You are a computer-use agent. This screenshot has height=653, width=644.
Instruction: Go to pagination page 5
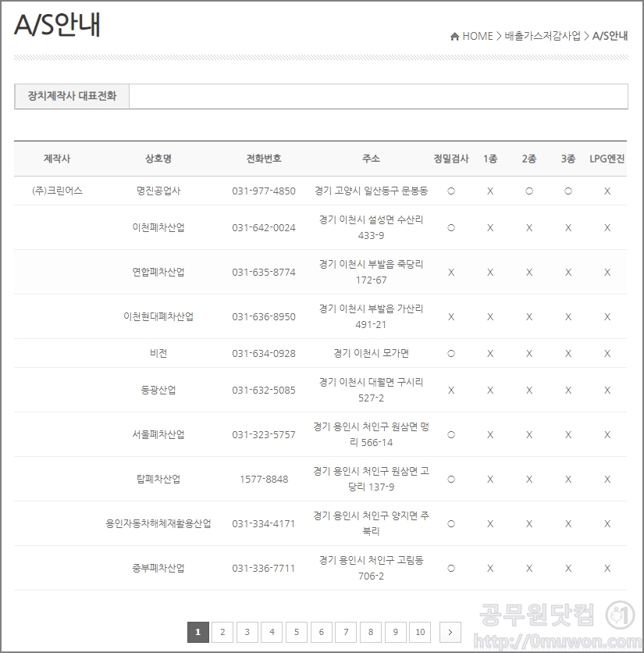click(x=297, y=632)
